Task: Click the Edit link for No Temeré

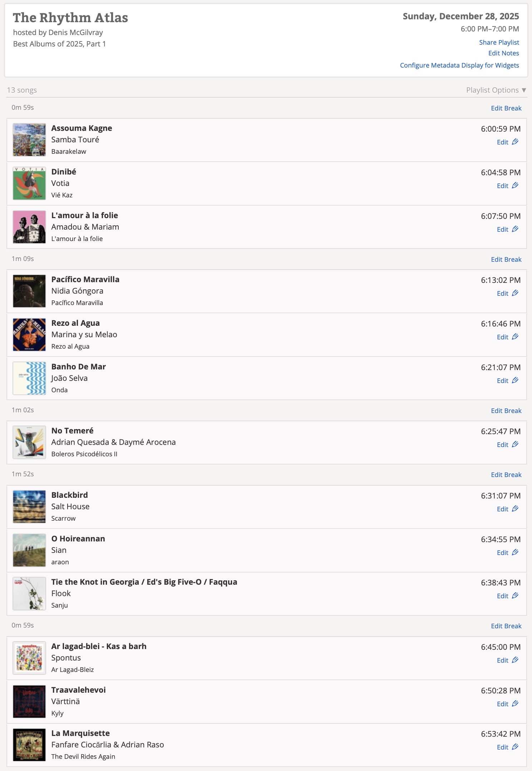Action: click(x=502, y=445)
